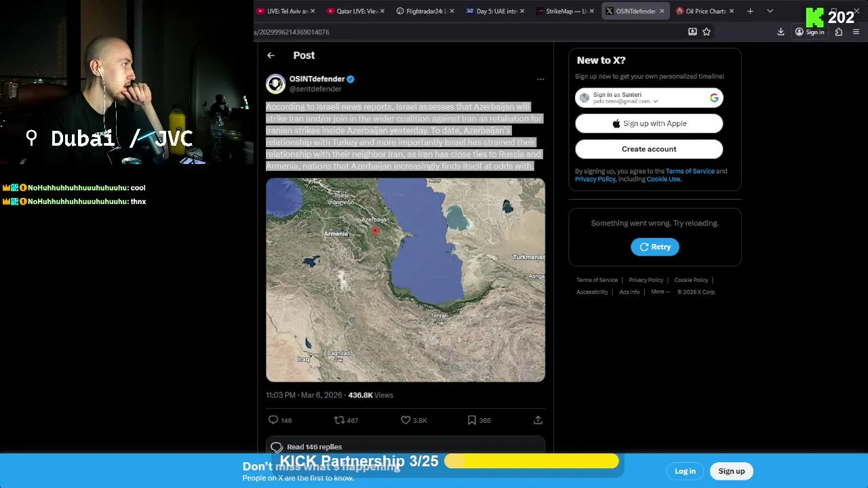This screenshot has height=488, width=868.
Task: Close the LIVE: Tel Aviv tab
Action: (313, 11)
